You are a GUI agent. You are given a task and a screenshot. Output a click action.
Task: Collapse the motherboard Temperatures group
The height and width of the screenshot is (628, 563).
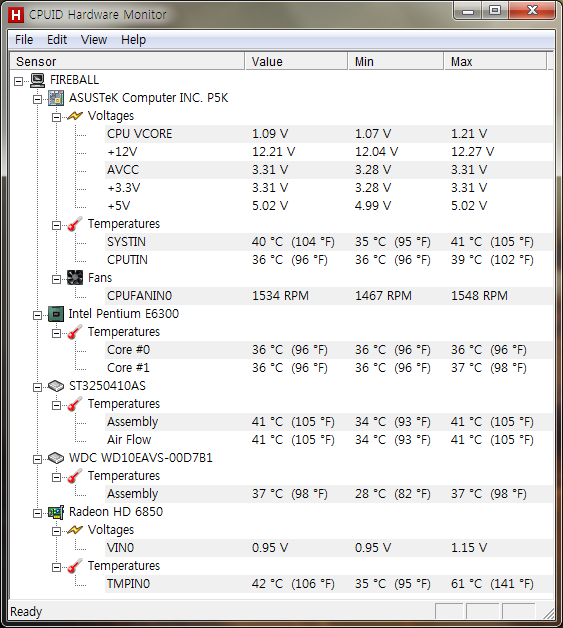tap(56, 225)
